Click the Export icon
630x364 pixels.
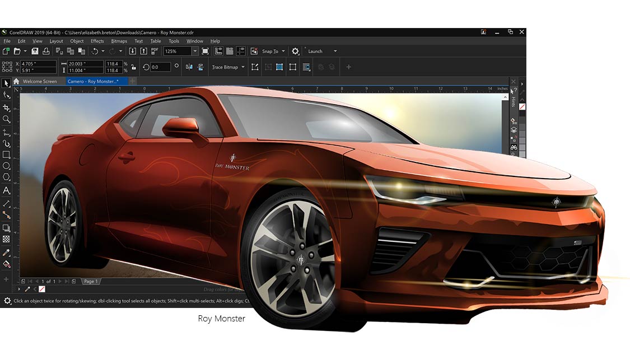pos(143,52)
